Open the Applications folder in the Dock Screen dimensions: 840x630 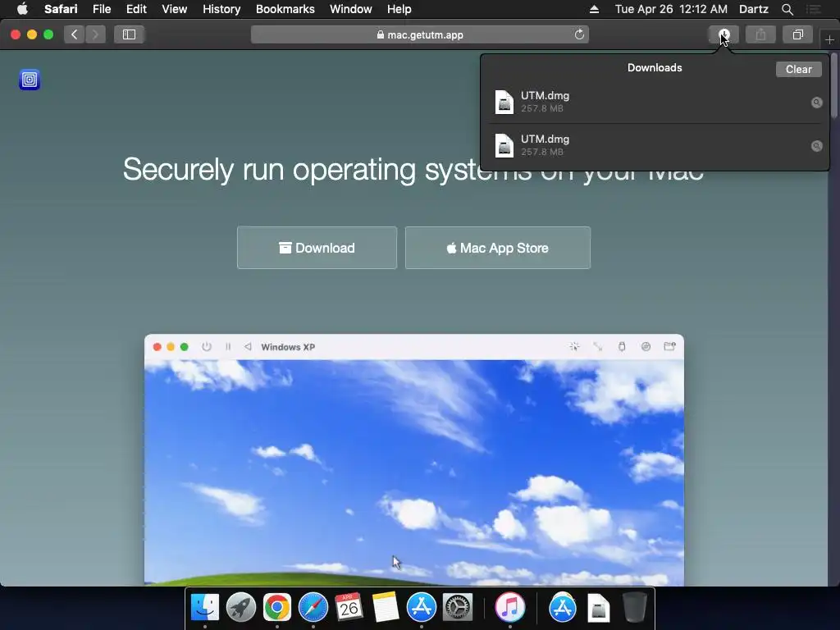562,607
